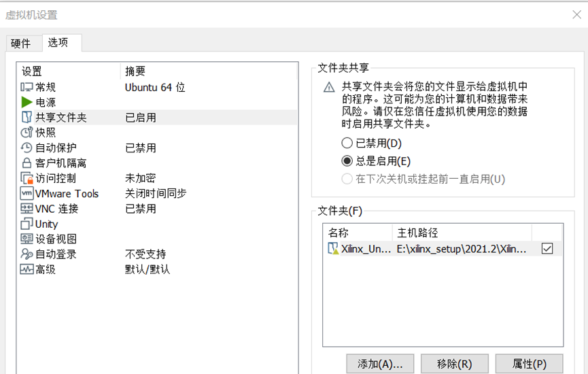Click the summary text Ubuntu 64 位

155,88
